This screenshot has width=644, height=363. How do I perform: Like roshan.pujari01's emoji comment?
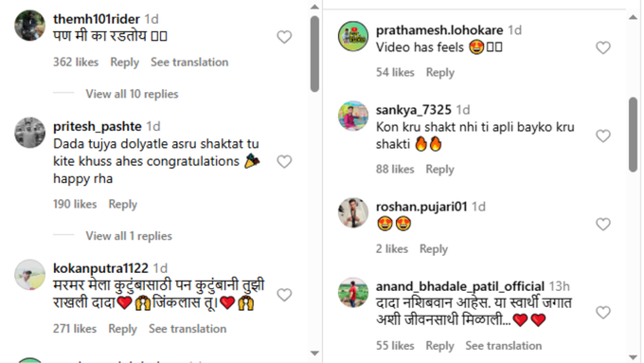pyautogui.click(x=603, y=224)
